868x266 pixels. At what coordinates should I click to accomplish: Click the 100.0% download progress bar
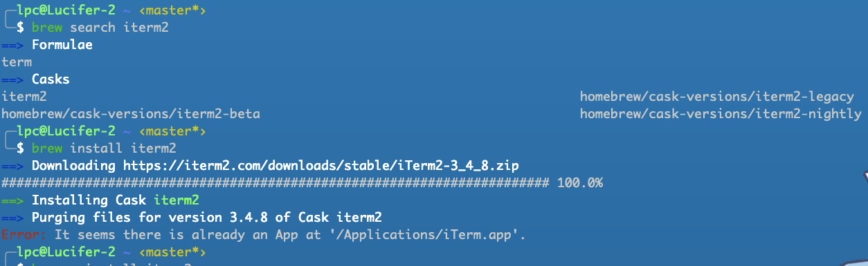(x=302, y=183)
